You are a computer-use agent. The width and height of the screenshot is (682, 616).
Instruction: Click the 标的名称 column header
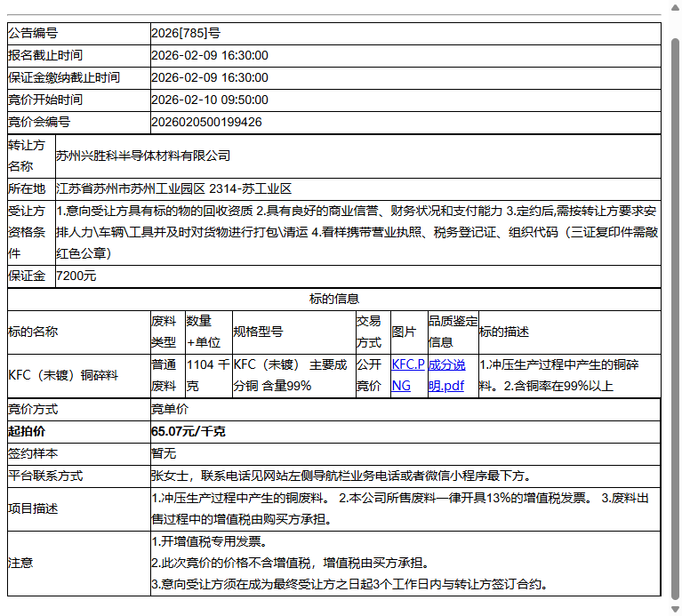click(x=79, y=332)
